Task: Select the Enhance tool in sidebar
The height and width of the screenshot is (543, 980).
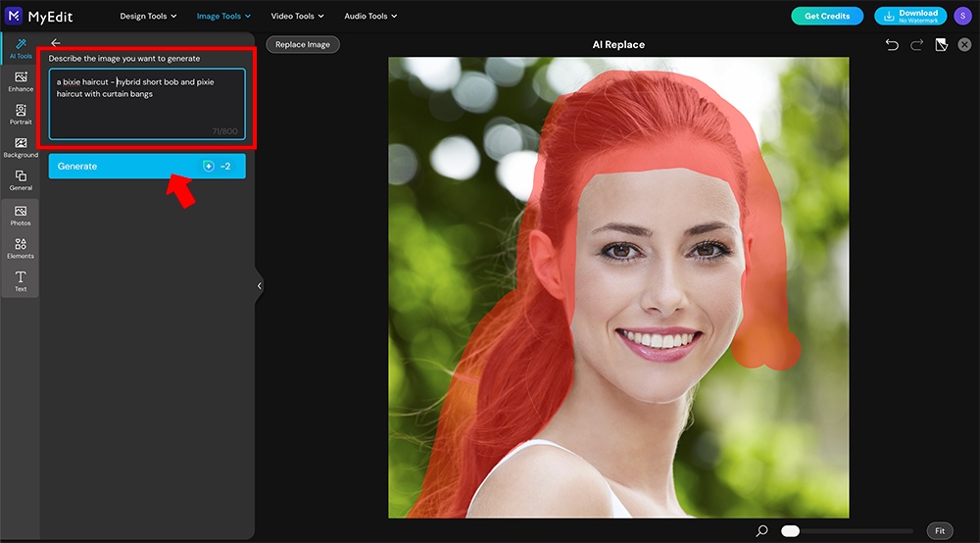Action: 21,81
